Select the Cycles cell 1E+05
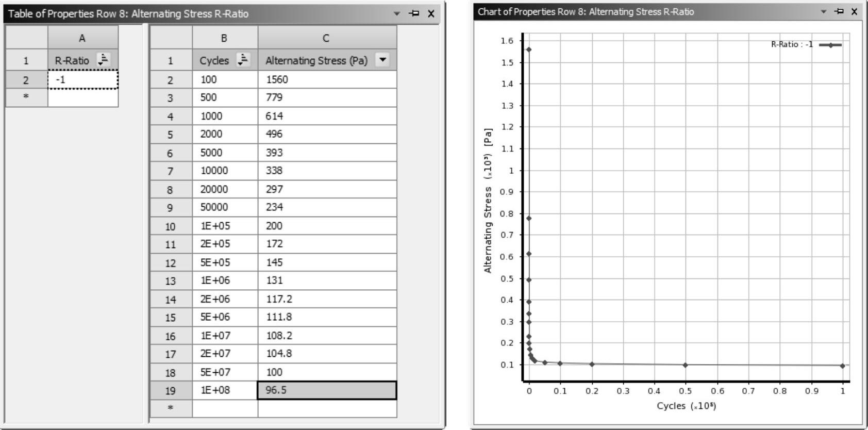Image resolution: width=868 pixels, height=430 pixels. [x=225, y=226]
